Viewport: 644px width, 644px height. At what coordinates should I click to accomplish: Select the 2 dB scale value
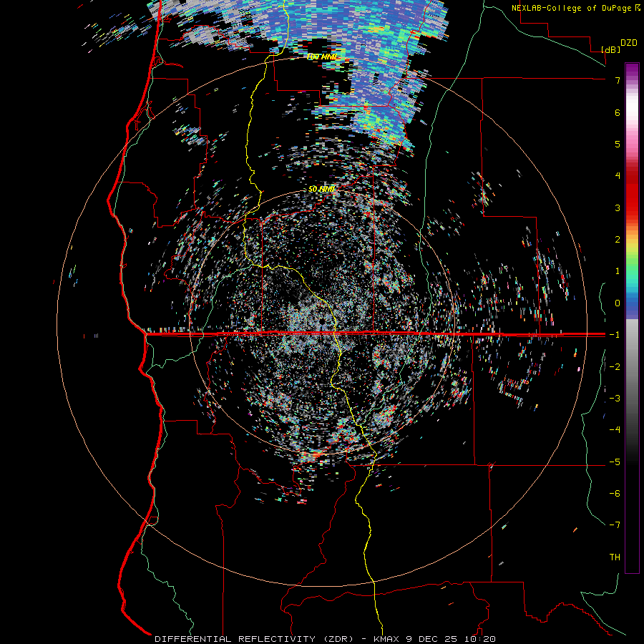(618, 240)
